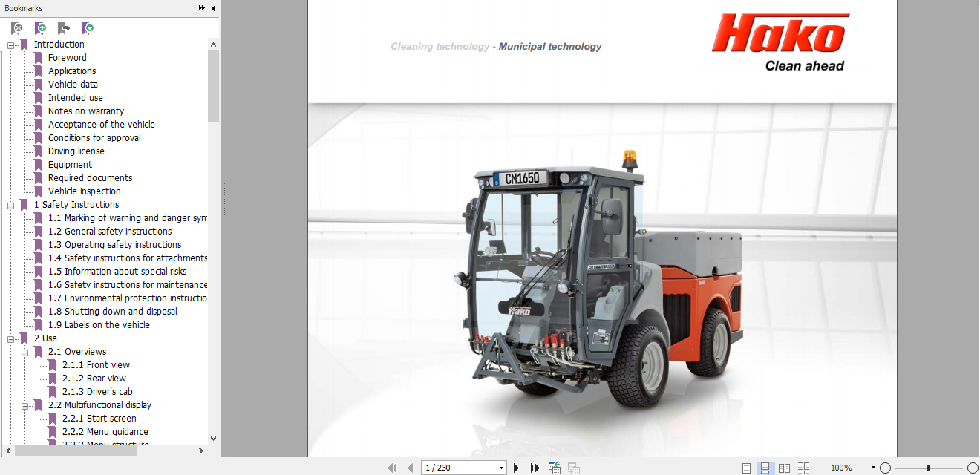980x475 pixels.
Task: Adjust the zoom slider handle
Action: [x=928, y=468]
